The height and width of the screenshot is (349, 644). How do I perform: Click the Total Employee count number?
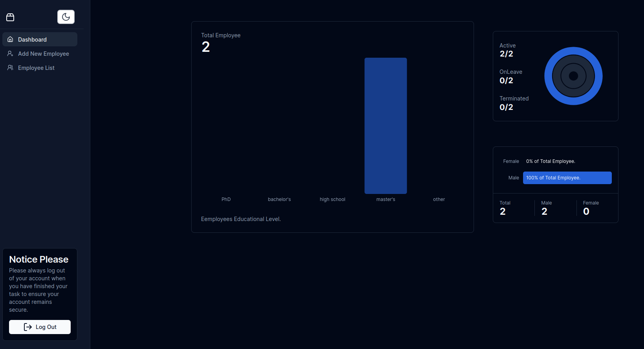pyautogui.click(x=206, y=47)
